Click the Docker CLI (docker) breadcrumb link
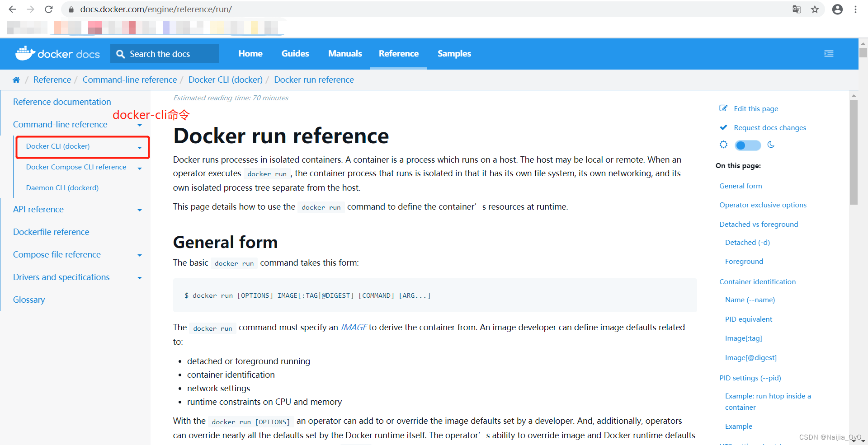Viewport: 868px width, 445px height. 226,80
